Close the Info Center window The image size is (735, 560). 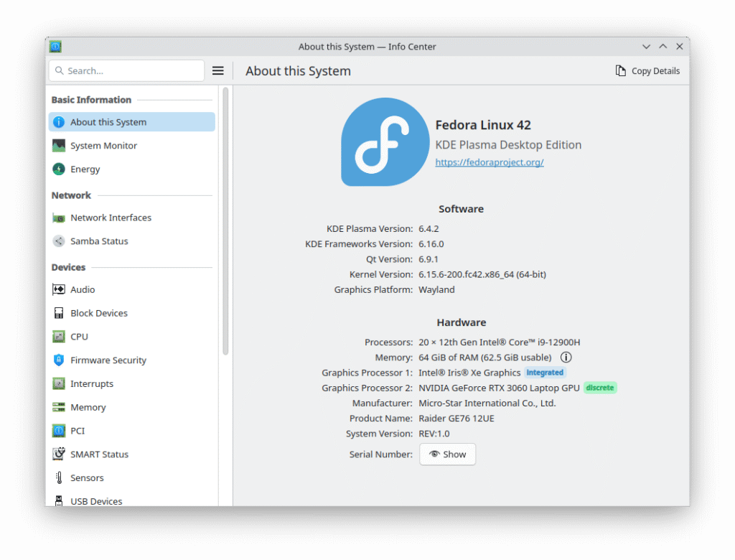pyautogui.click(x=679, y=47)
